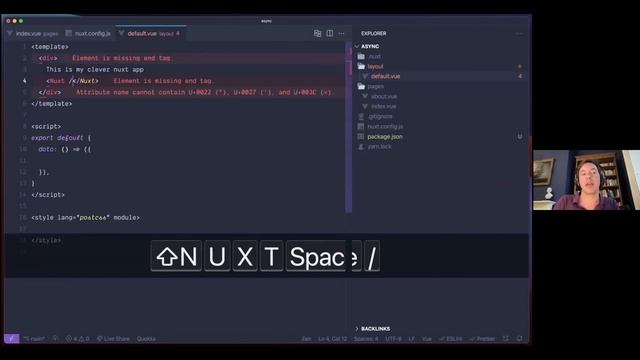640x360 pixels.
Task: Switch to the nuxt.config.js editor tab
Action: coord(88,33)
